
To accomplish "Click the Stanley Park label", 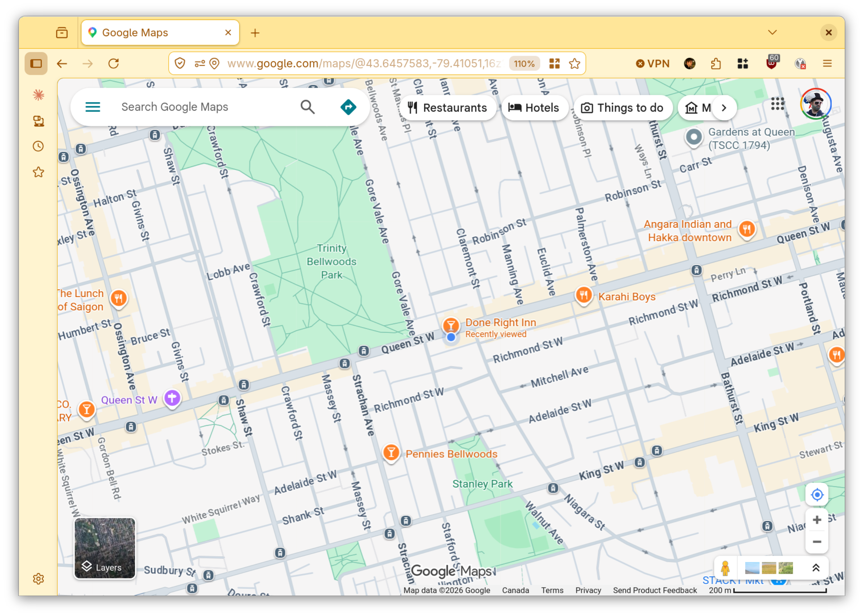I will 482,483.
